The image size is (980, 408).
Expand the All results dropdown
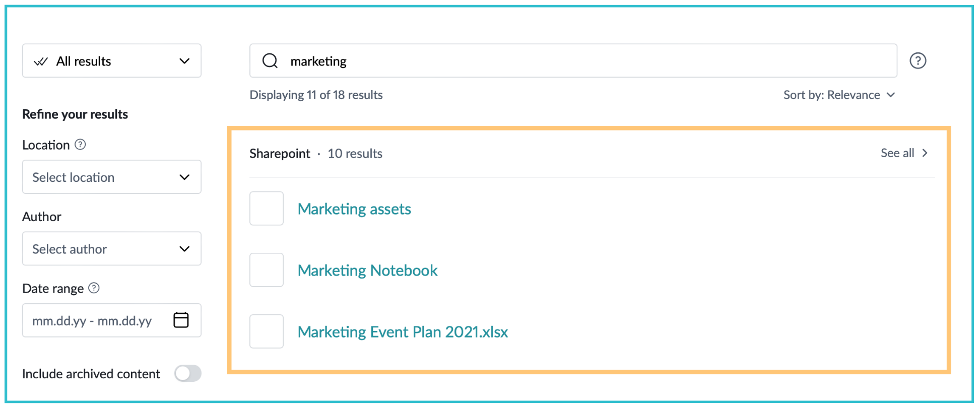pyautogui.click(x=112, y=61)
